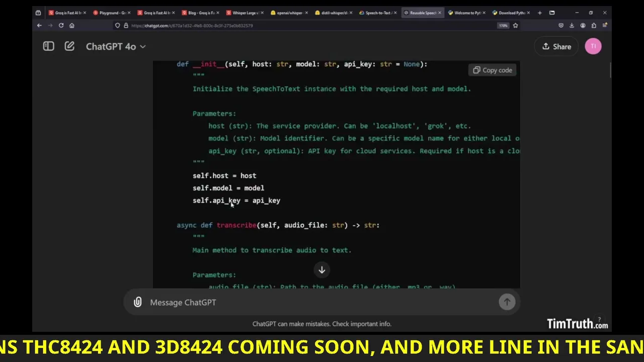Copy code from the code block
This screenshot has height=362, width=644.
[x=493, y=70]
